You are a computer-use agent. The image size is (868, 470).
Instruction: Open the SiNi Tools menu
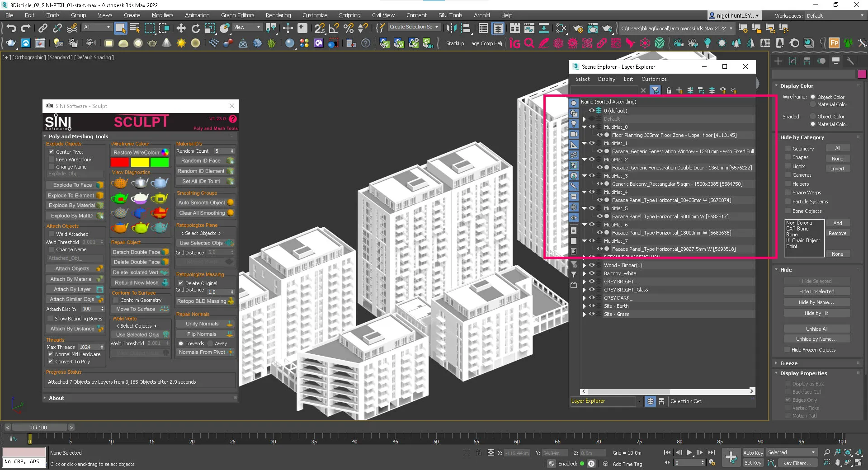[x=450, y=15]
